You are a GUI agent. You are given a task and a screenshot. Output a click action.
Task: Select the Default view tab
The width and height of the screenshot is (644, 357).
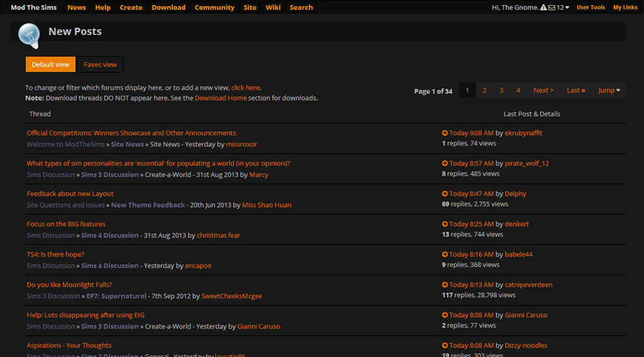click(50, 64)
